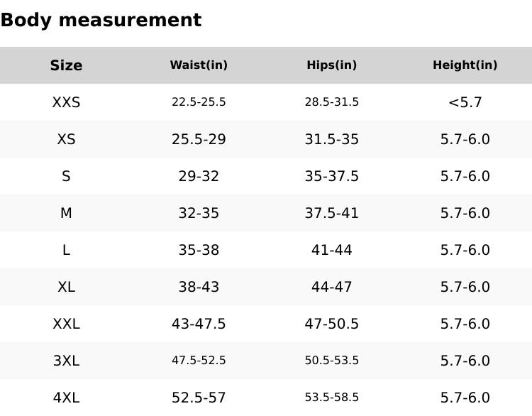Click the height value <5.7
This screenshot has height=416, width=532.
click(465, 102)
